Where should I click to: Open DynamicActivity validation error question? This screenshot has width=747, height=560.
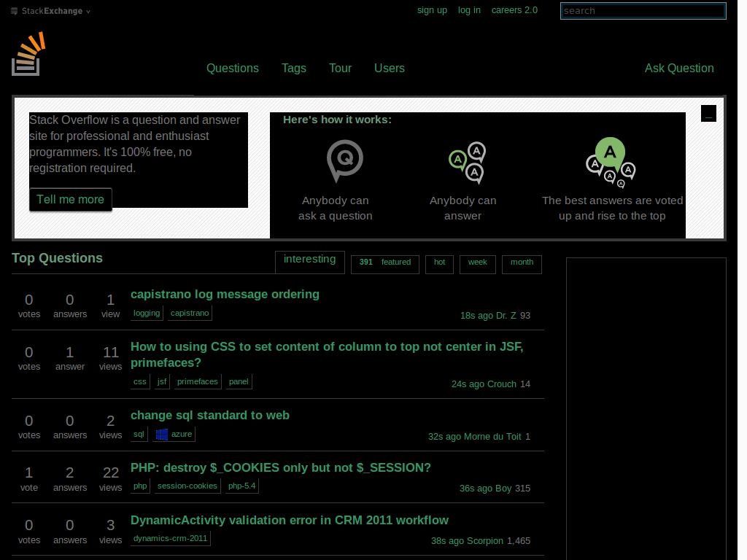tap(290, 520)
